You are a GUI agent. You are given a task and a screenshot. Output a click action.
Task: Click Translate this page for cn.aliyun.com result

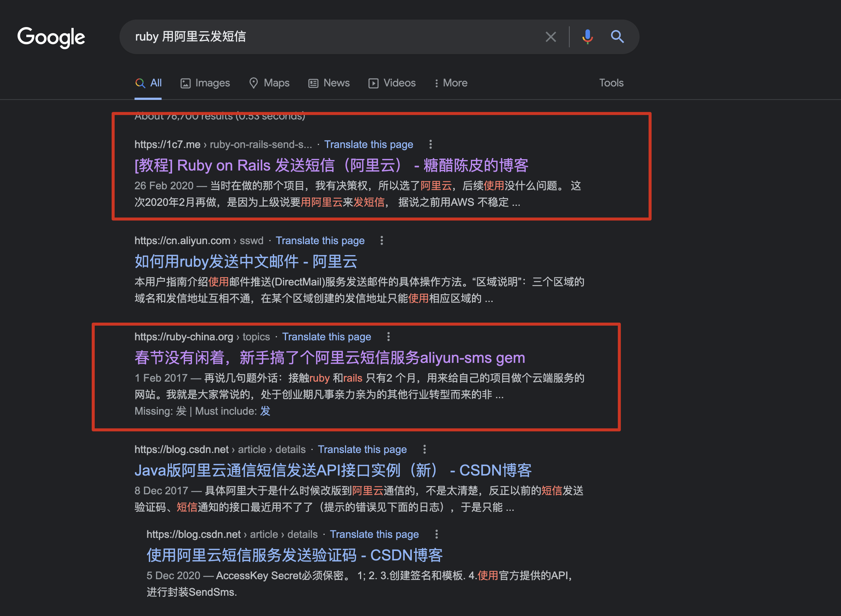click(320, 240)
